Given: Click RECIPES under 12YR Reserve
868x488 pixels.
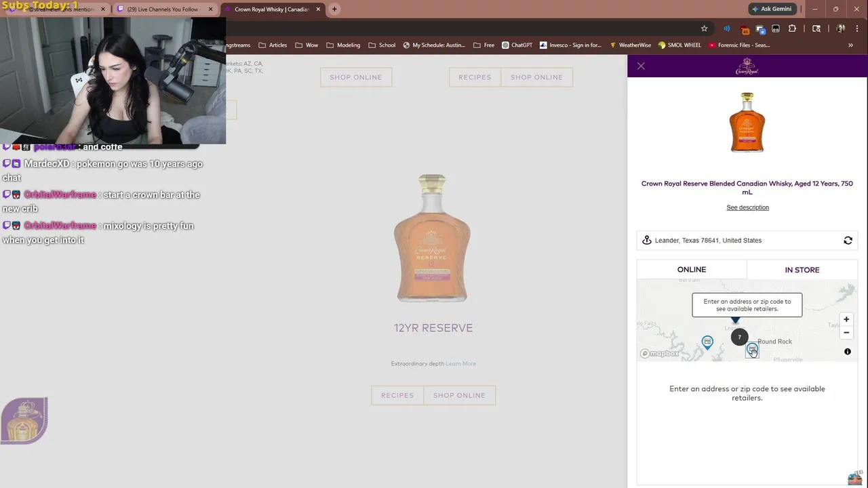Looking at the screenshot, I should 397,395.
